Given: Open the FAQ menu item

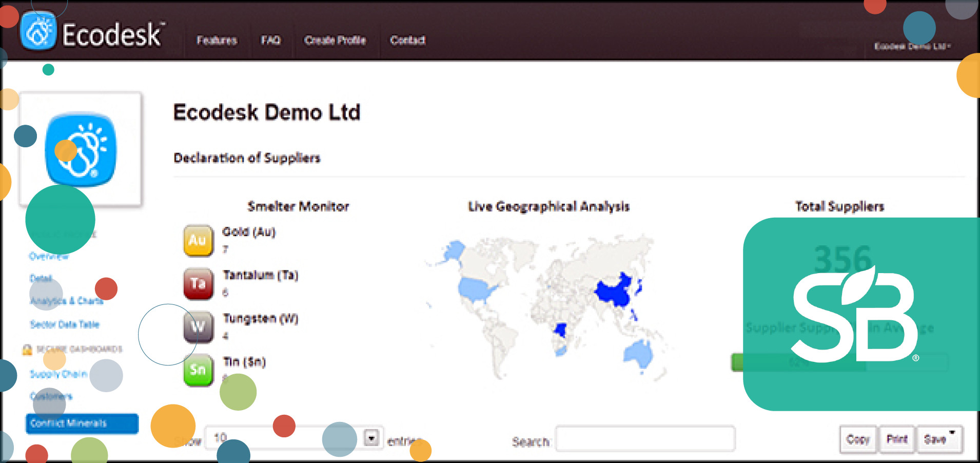Looking at the screenshot, I should (271, 41).
